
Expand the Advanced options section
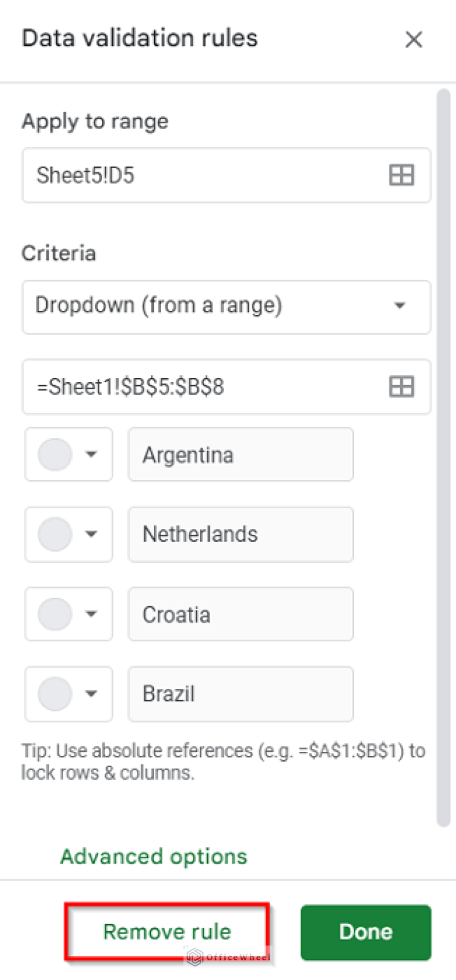tap(153, 856)
